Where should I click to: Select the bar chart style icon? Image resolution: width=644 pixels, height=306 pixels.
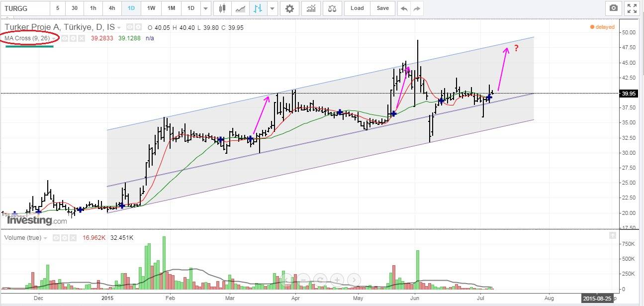[258, 8]
